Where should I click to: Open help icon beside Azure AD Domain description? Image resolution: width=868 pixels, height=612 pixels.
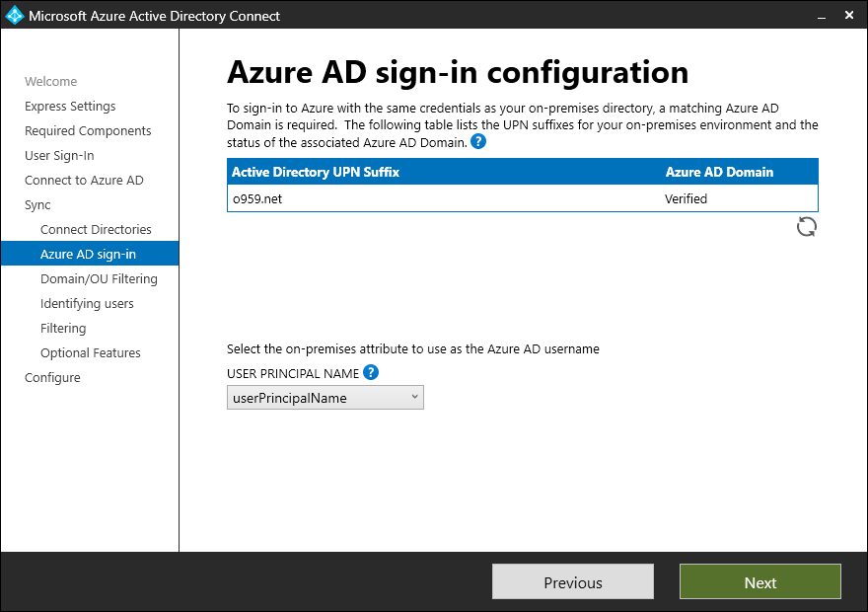(478, 142)
